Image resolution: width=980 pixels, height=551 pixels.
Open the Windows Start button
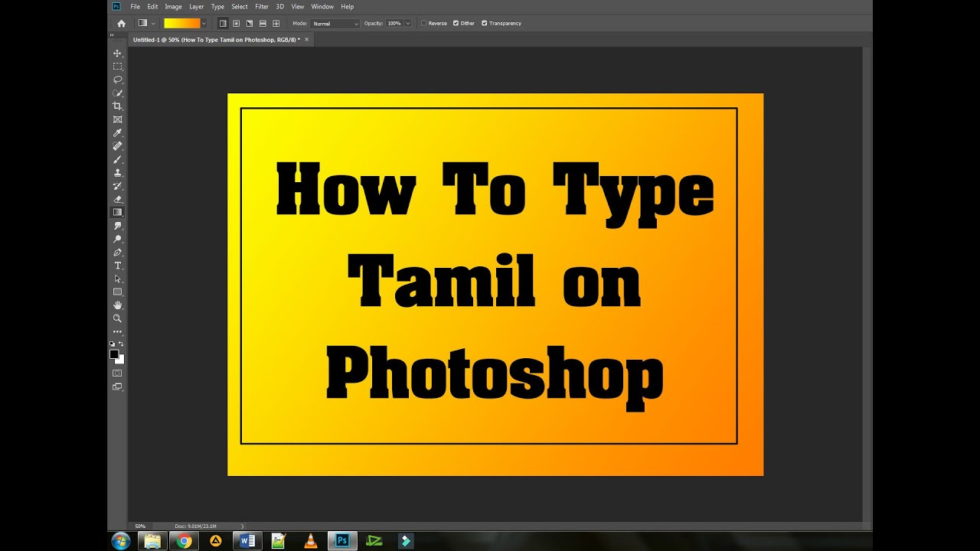click(x=121, y=541)
